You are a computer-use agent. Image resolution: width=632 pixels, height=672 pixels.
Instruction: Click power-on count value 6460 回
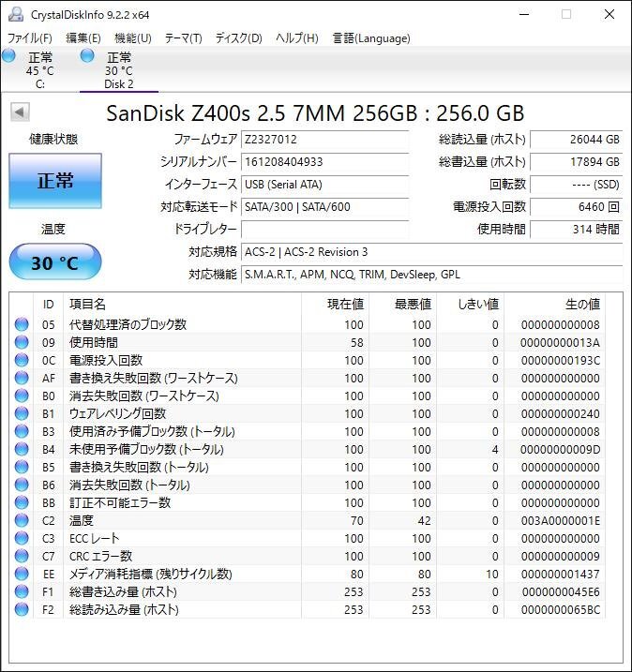pos(577,207)
